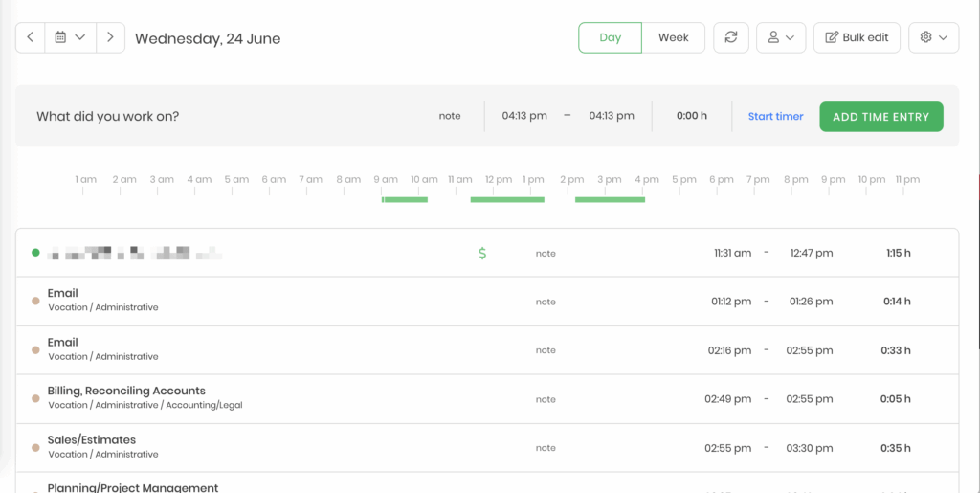Click the refresh sync icon

coord(731,38)
